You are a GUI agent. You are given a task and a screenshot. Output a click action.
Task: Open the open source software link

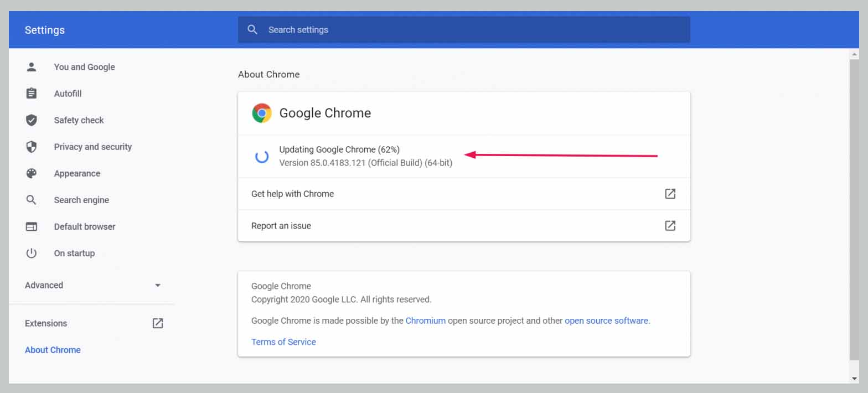(x=606, y=320)
